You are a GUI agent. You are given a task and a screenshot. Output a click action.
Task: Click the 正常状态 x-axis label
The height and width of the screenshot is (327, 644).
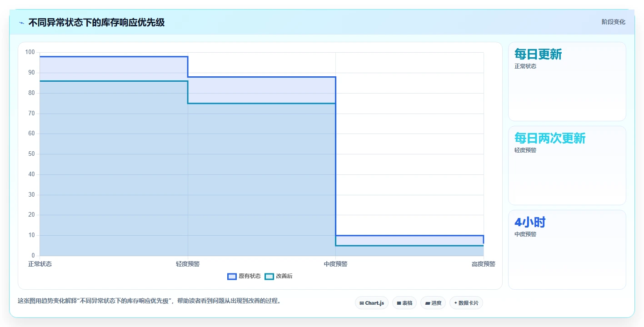click(x=40, y=264)
